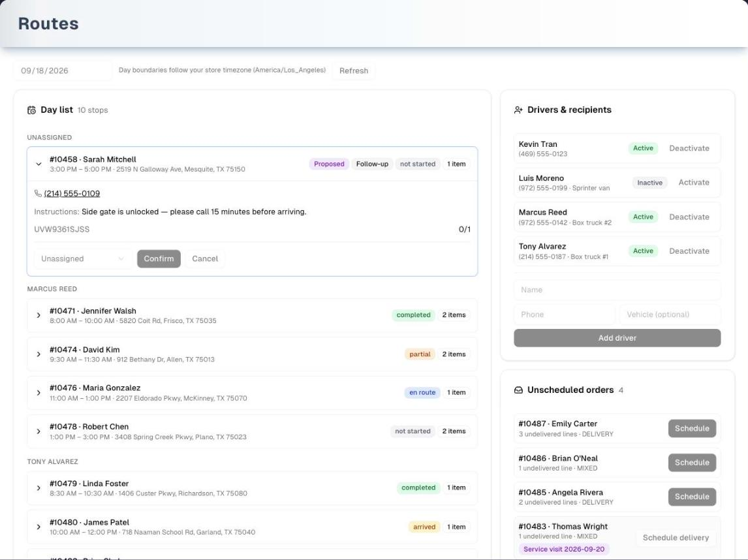The image size is (748, 560).
Task: Click the Drivers & recipients person icon
Action: point(518,110)
